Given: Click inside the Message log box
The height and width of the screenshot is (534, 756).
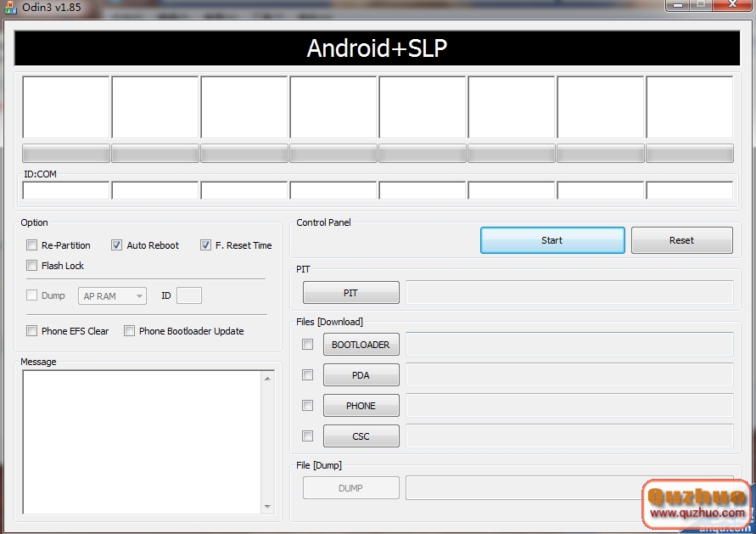Looking at the screenshot, I should coord(143,442).
